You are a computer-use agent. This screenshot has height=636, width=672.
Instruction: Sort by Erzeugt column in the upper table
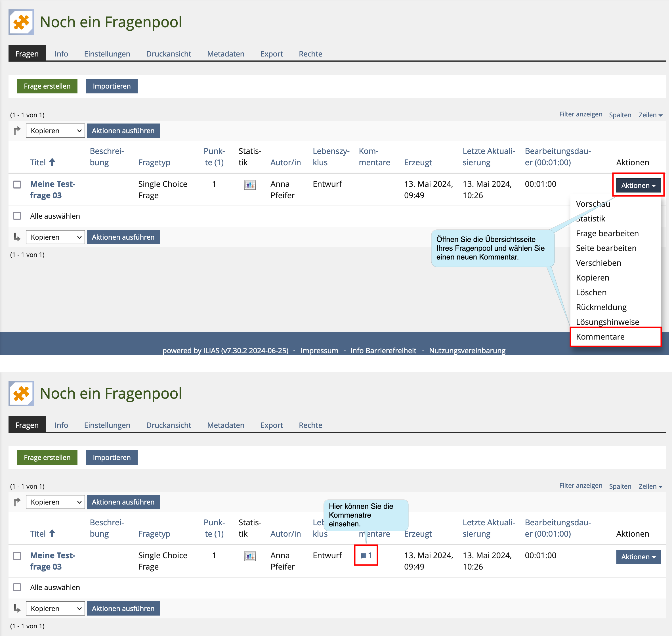418,162
